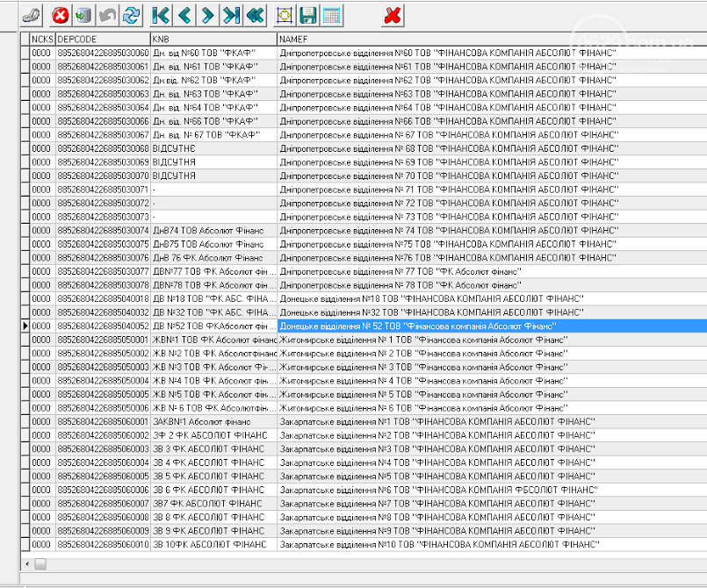Screen dimensions: 707x588
Task: Click the horizontal scrollbar left arrow
Action: click(26, 563)
